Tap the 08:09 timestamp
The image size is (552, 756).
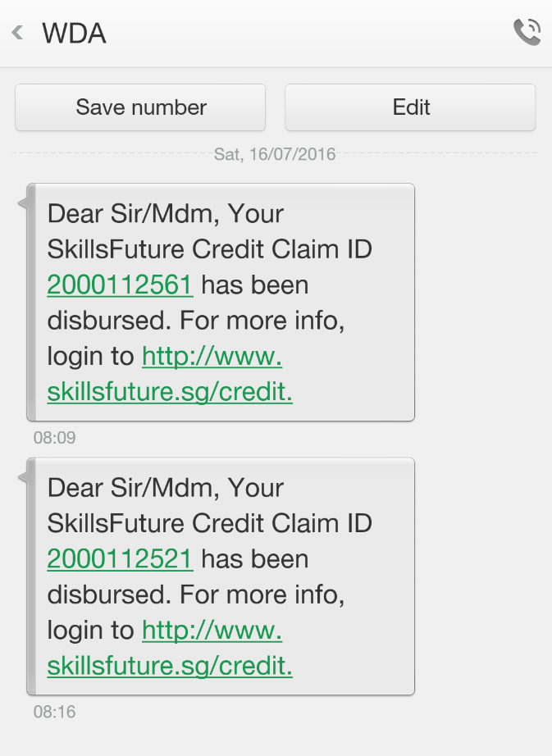tap(54, 438)
